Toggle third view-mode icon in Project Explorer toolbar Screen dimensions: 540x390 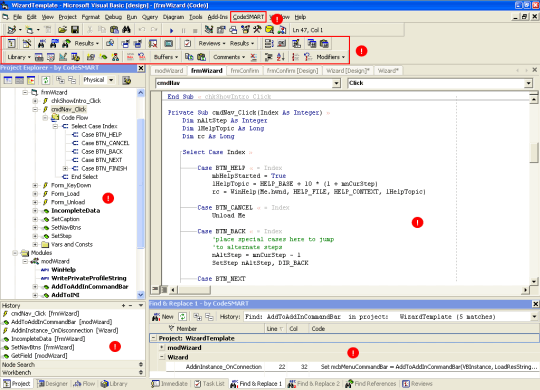click(x=31, y=80)
